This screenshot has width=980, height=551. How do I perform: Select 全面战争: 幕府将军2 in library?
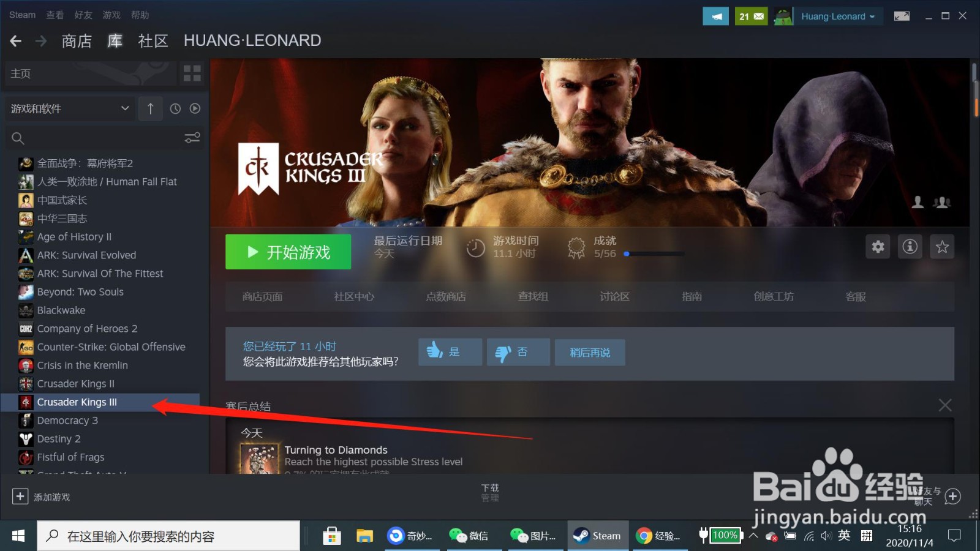coord(100,163)
